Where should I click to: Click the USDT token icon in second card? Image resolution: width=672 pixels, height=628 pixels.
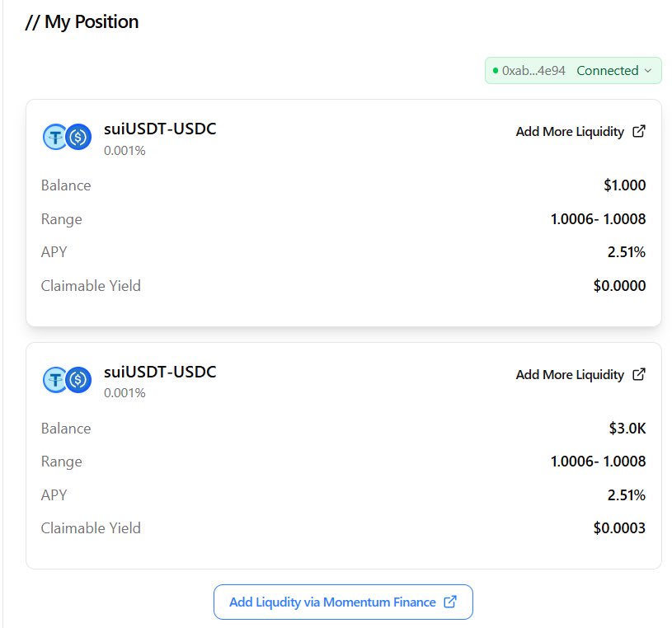55,380
